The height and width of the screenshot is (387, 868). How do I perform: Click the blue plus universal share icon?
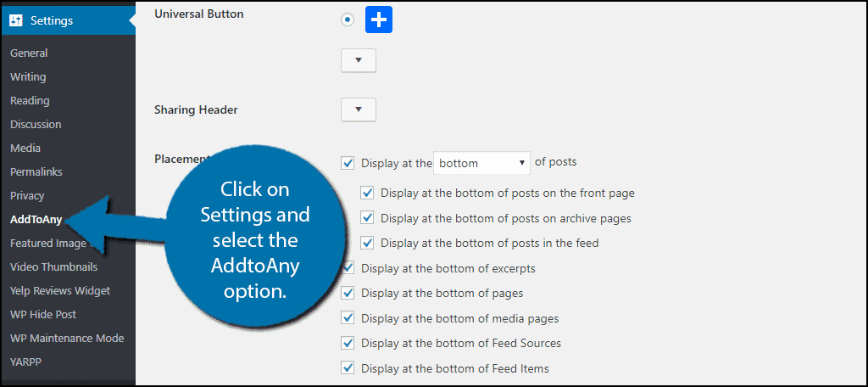[379, 20]
